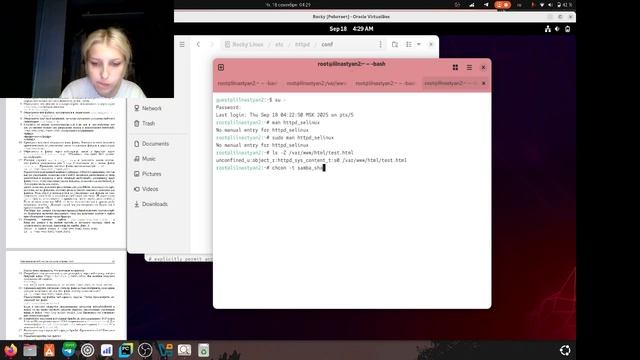Click the Ubuntu logo show-apps button
The image size is (640, 360).
click(x=565, y=350)
